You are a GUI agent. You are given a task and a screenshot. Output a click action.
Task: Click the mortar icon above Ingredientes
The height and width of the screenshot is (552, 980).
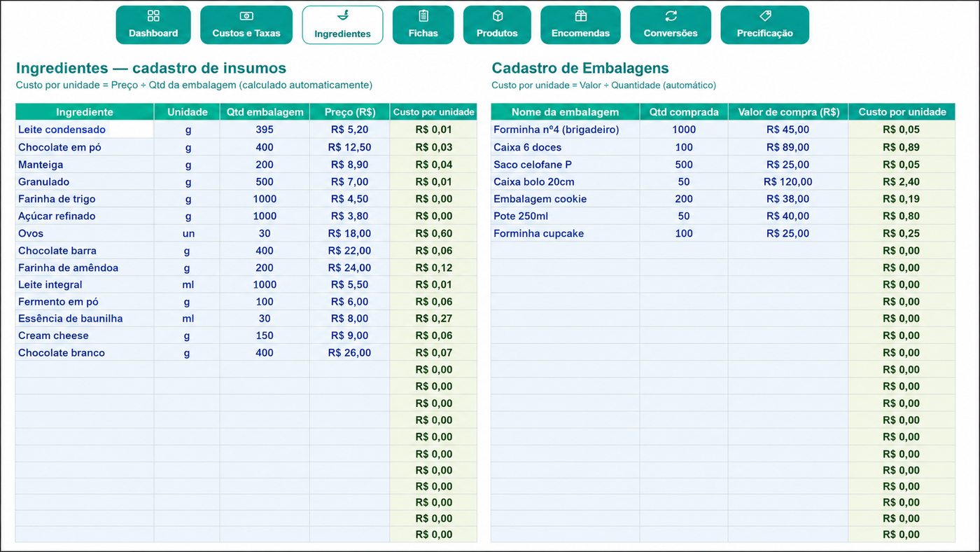[342, 16]
